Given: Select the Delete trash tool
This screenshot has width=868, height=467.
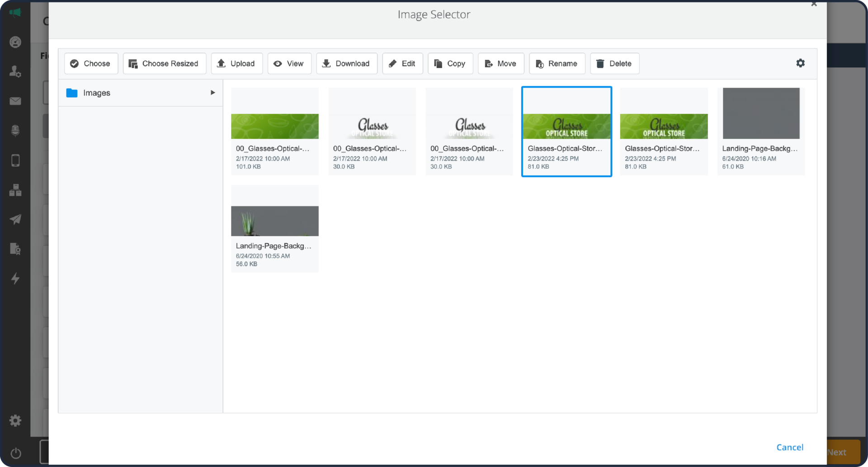Looking at the screenshot, I should pyautogui.click(x=614, y=63).
